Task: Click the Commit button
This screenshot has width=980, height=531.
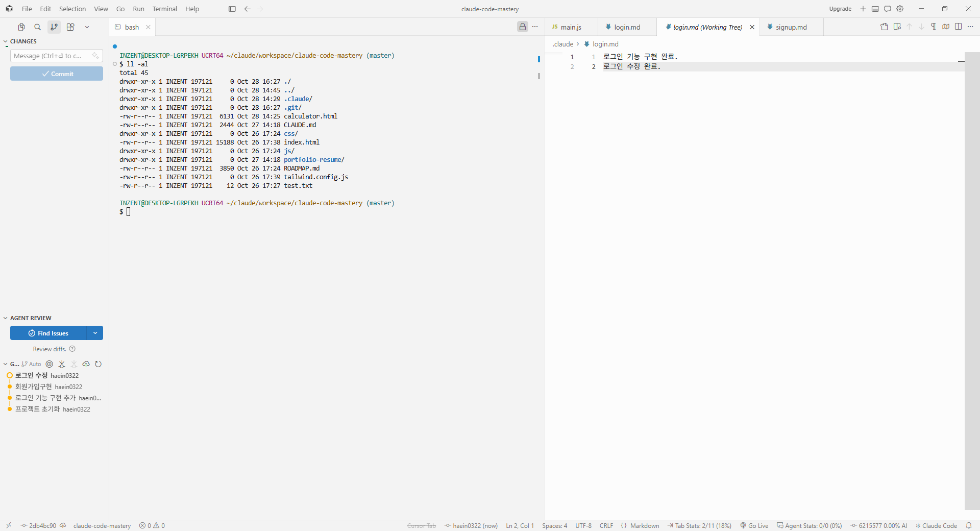Action: click(57, 74)
